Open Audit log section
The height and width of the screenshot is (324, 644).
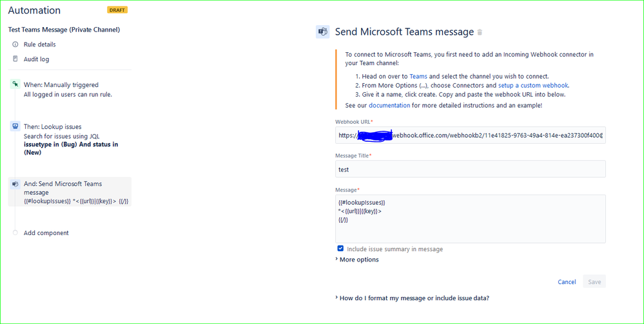(36, 59)
